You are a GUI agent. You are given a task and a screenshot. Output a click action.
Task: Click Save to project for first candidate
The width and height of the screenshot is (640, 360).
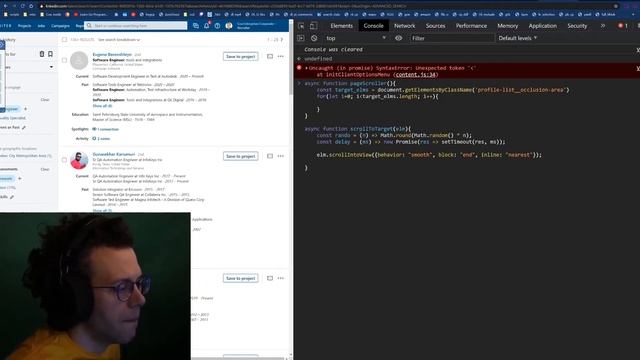click(240, 56)
